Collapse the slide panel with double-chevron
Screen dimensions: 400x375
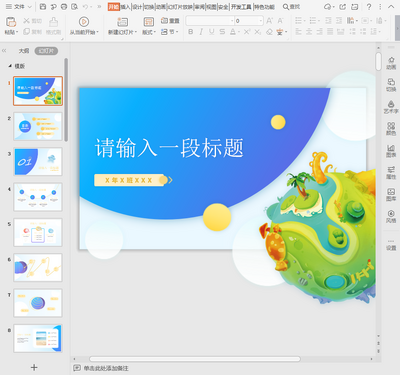click(x=4, y=51)
